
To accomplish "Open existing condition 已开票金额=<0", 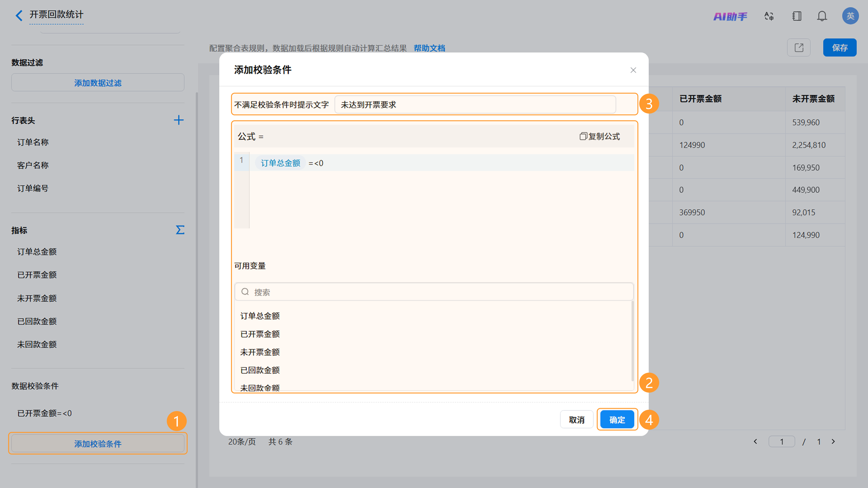I will click(x=44, y=413).
